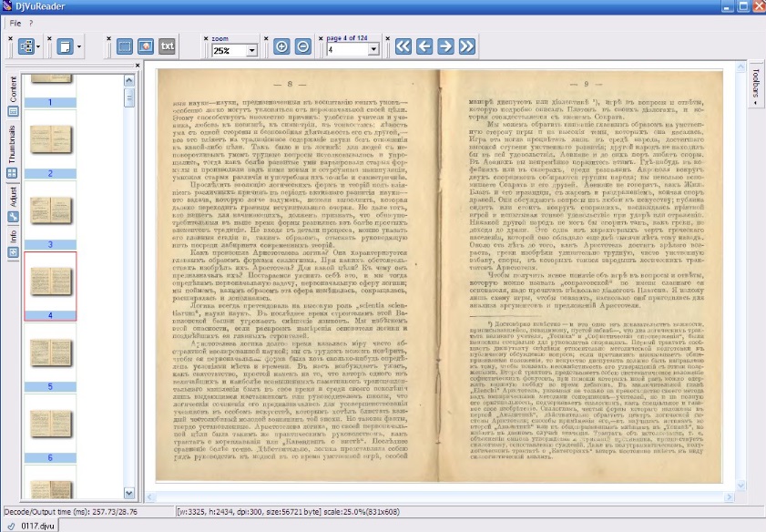Image resolution: width=766 pixels, height=532 pixels.
Task: Open the page number dropdown
Action: [373, 50]
